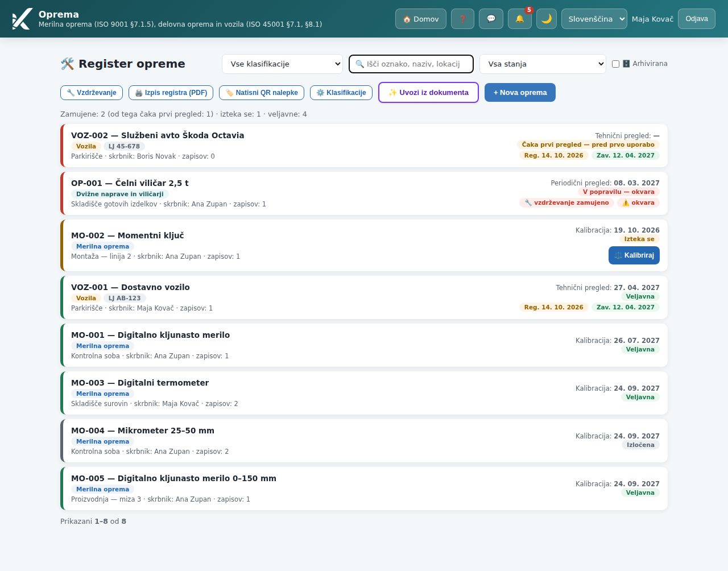Viewport: 728px width, 571px height.
Task: Open notifications bell with 5 badge
Action: 519,19
